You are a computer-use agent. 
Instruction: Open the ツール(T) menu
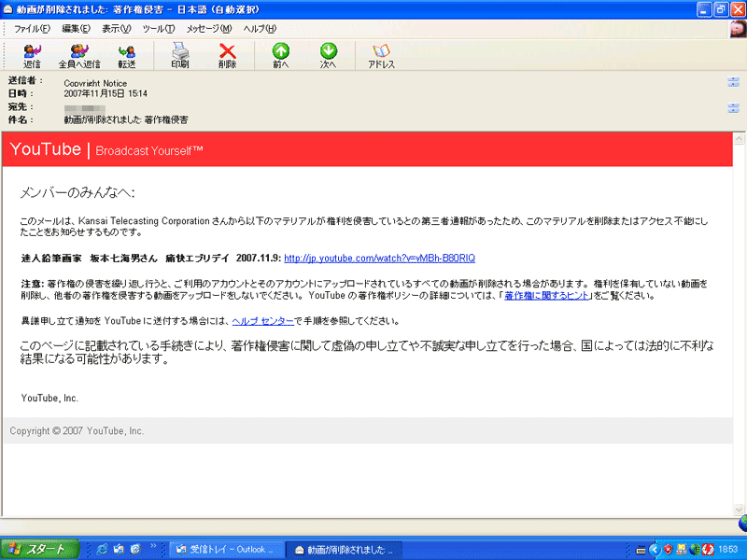(159, 29)
